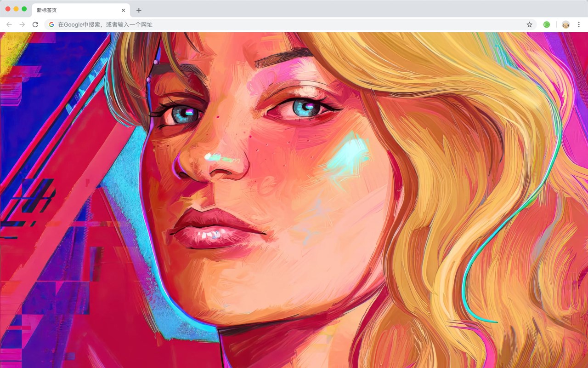Open the user profile avatar
588x368 pixels.
[565, 24]
